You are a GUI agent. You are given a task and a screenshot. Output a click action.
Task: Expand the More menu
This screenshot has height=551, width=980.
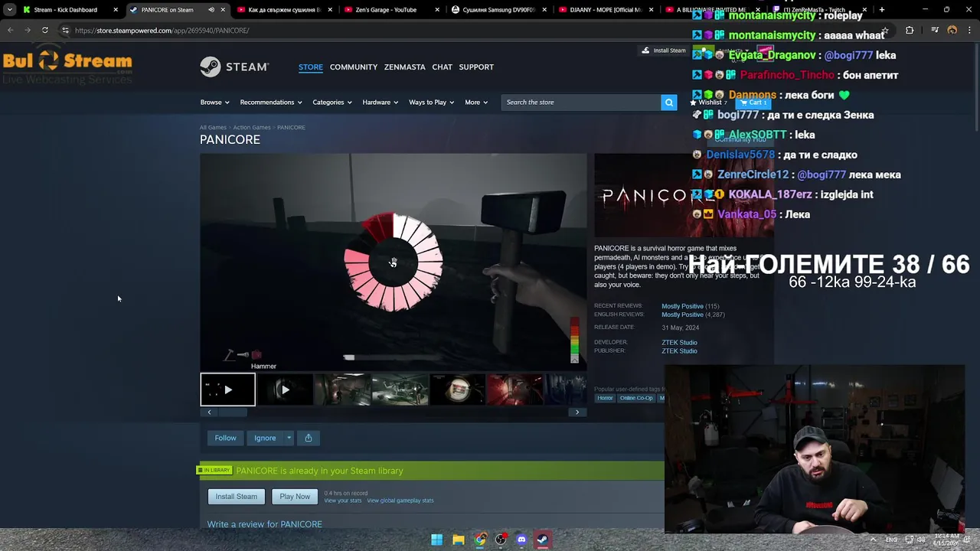476,102
